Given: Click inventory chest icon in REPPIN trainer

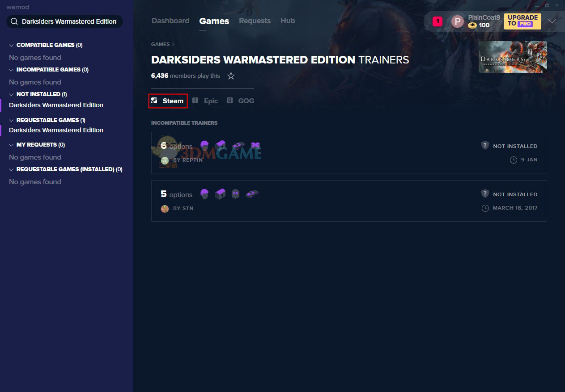Looking at the screenshot, I should [x=221, y=146].
